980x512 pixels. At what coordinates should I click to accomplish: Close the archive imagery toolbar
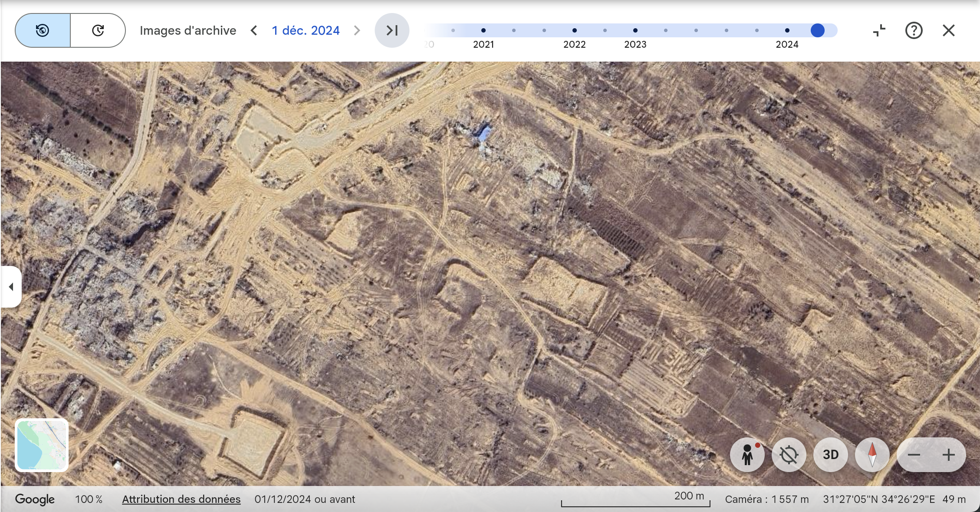tap(949, 30)
